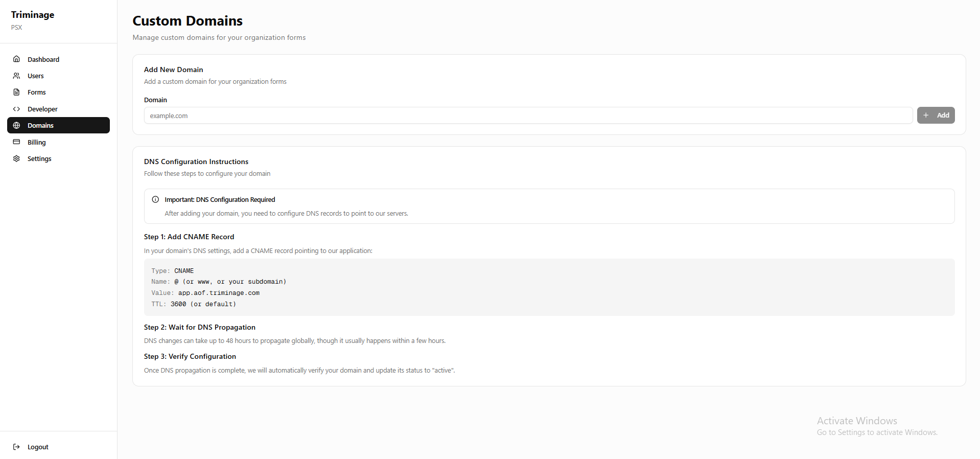980x459 pixels.
Task: Switch to the Billing section
Action: tap(36, 142)
